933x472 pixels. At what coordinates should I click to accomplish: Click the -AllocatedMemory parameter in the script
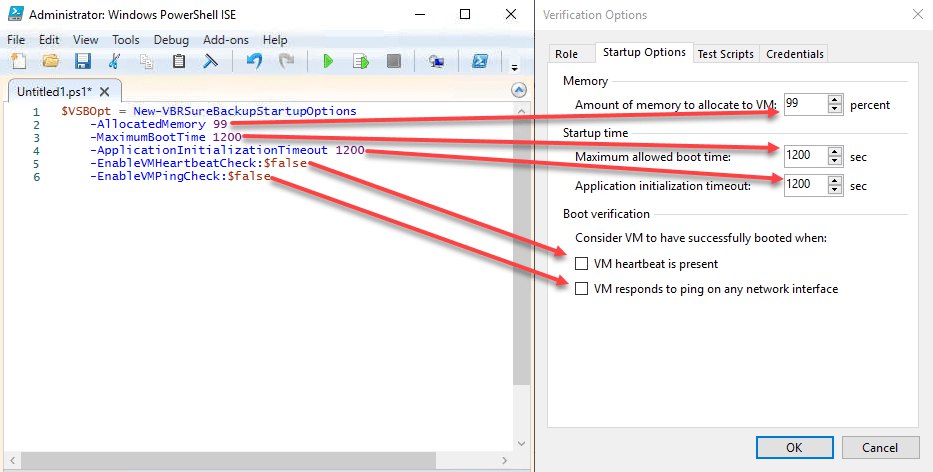(148, 124)
